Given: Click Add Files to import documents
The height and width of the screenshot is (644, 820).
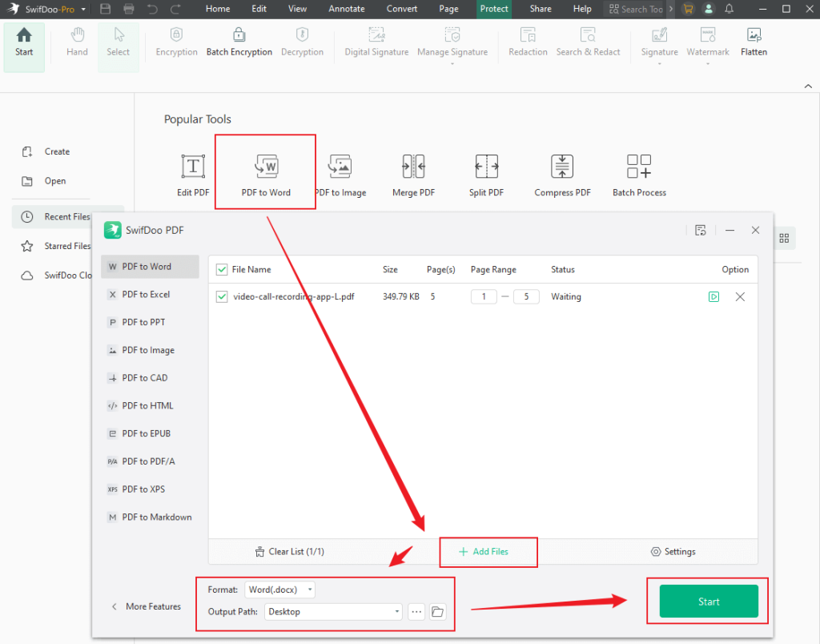Looking at the screenshot, I should click(x=488, y=552).
